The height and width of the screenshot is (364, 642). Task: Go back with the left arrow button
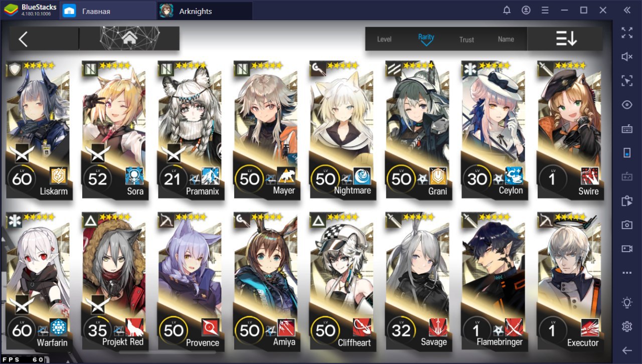[23, 39]
